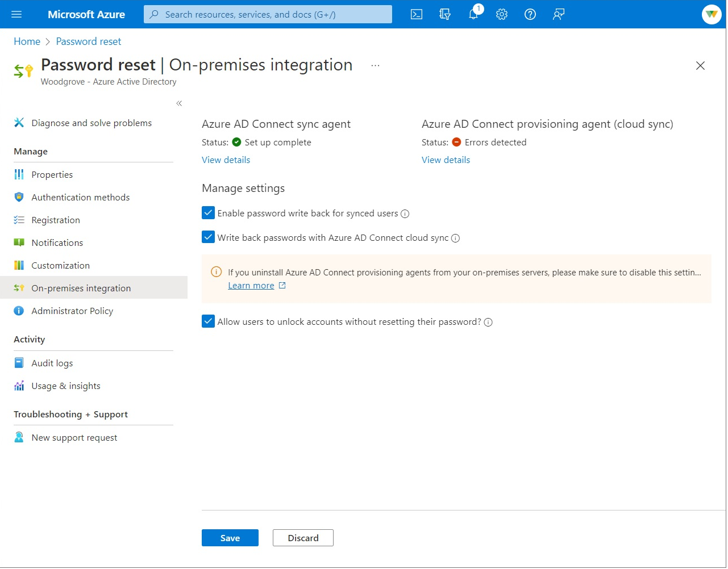
Task: Open Audit logs under Activity
Action: [52, 363]
